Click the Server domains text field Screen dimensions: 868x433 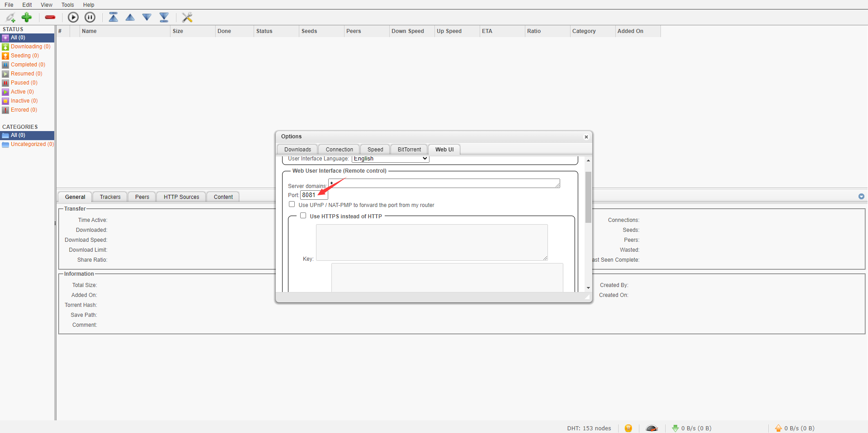click(x=444, y=183)
